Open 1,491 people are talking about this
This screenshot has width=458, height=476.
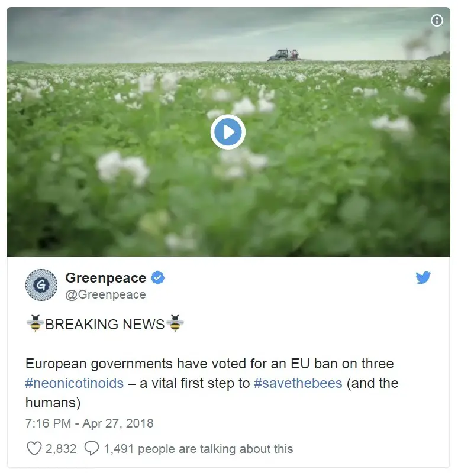click(198, 449)
